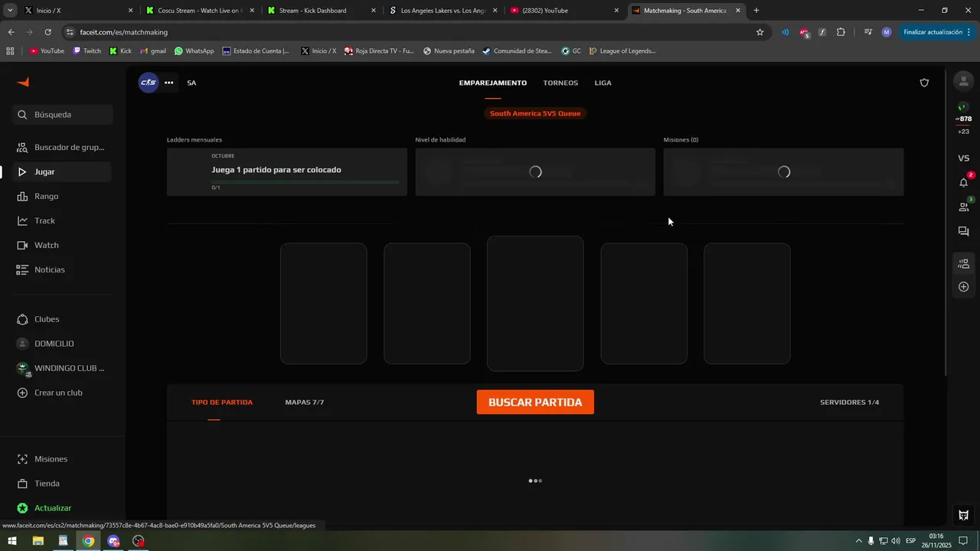Bookmark this page with star icon

[759, 32]
